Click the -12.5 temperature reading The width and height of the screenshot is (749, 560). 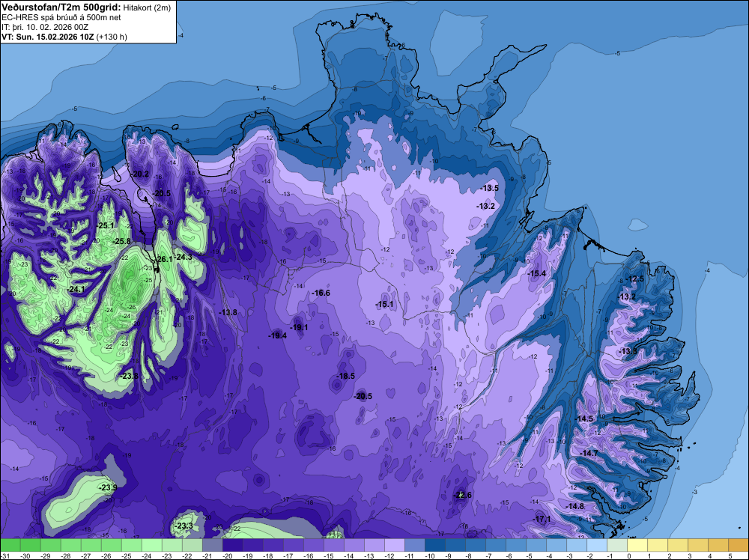(x=635, y=279)
